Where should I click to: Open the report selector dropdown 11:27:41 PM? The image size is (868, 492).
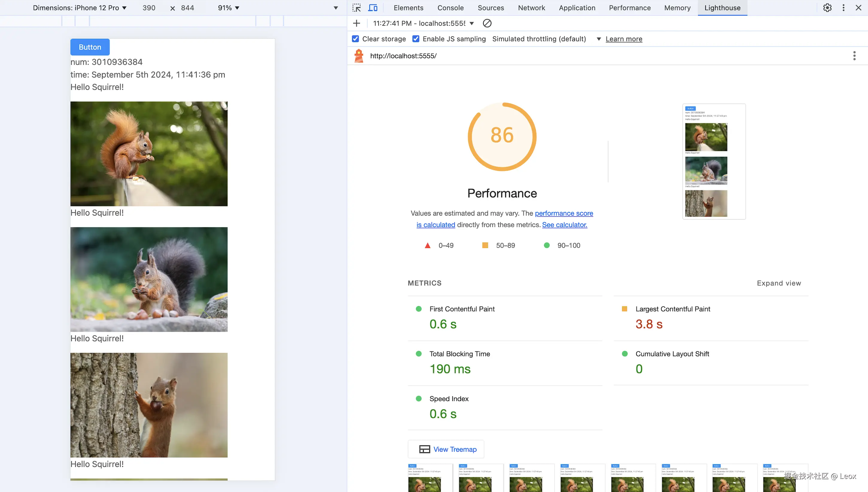[x=423, y=23]
